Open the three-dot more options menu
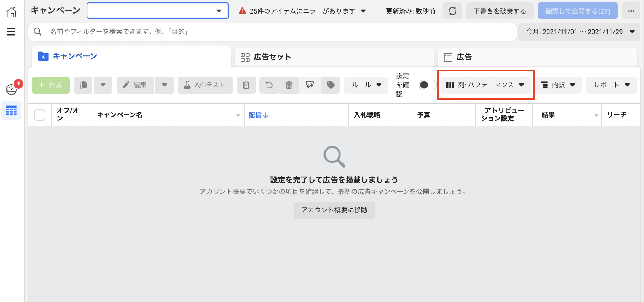The image size is (644, 302). [631, 11]
